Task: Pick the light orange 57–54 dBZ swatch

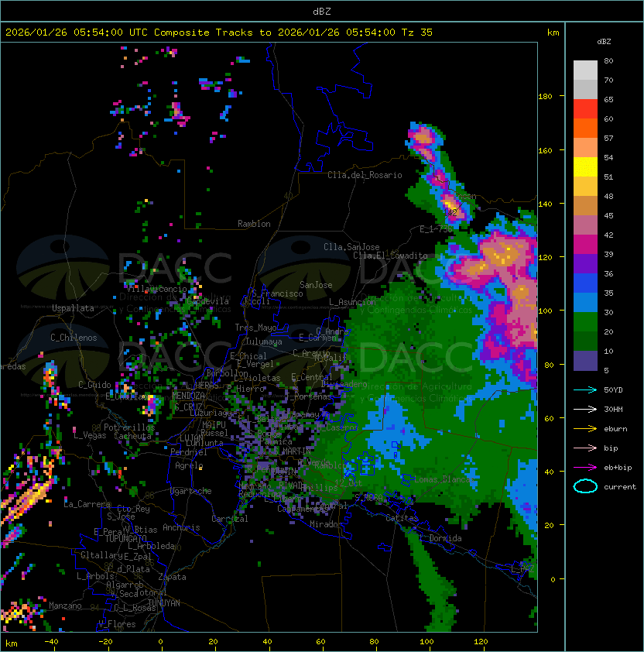Action: [x=585, y=148]
